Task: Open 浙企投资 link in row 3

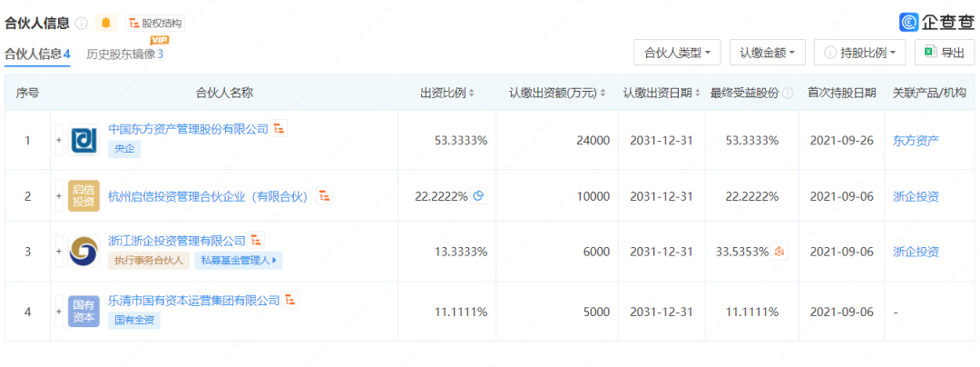Action: [x=916, y=252]
